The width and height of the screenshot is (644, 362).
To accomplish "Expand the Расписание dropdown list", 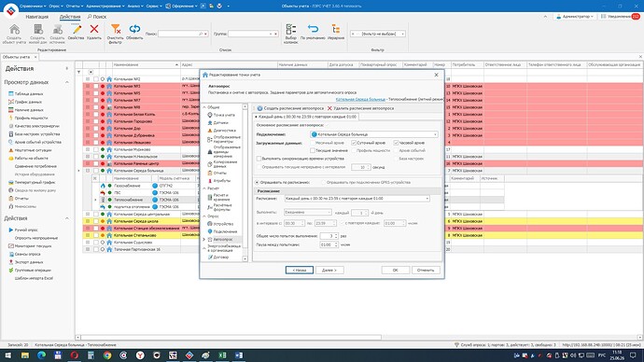I will [357, 198].
